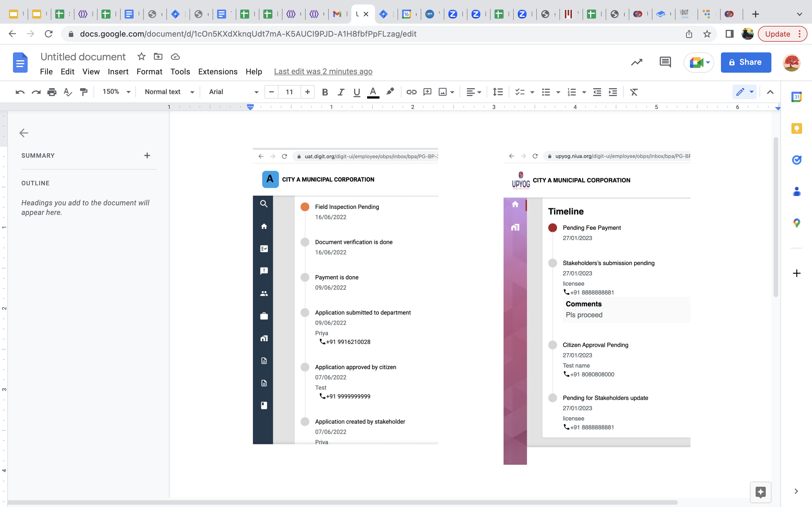The image size is (812, 507).
Task: Toggle italic formatting
Action: (341, 92)
